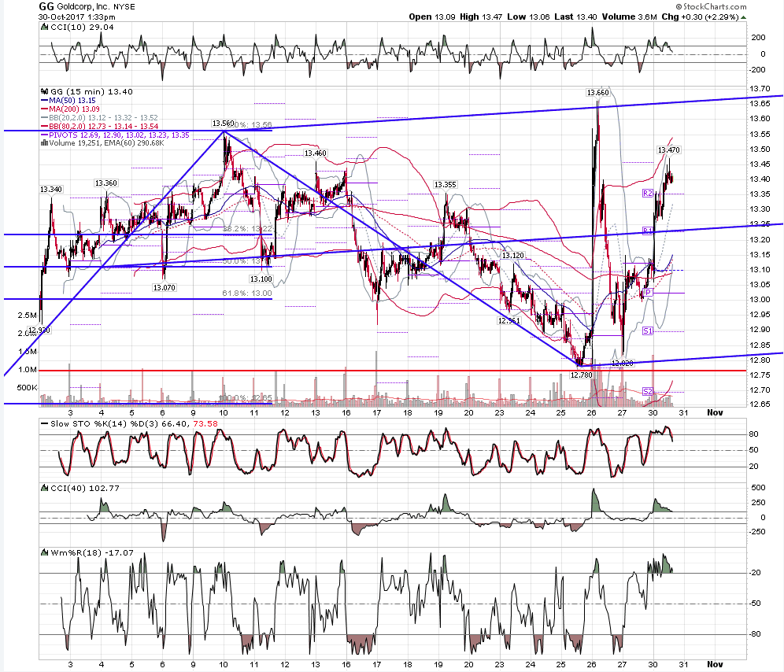Click the MA(50) 13.15 legend entry
The height and width of the screenshot is (672, 784).
(68, 101)
